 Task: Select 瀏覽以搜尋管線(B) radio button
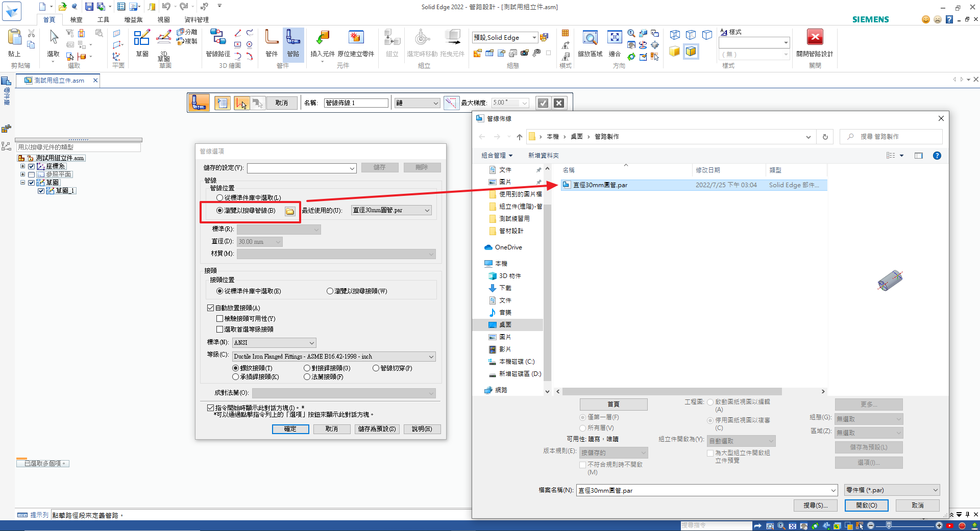click(x=219, y=211)
